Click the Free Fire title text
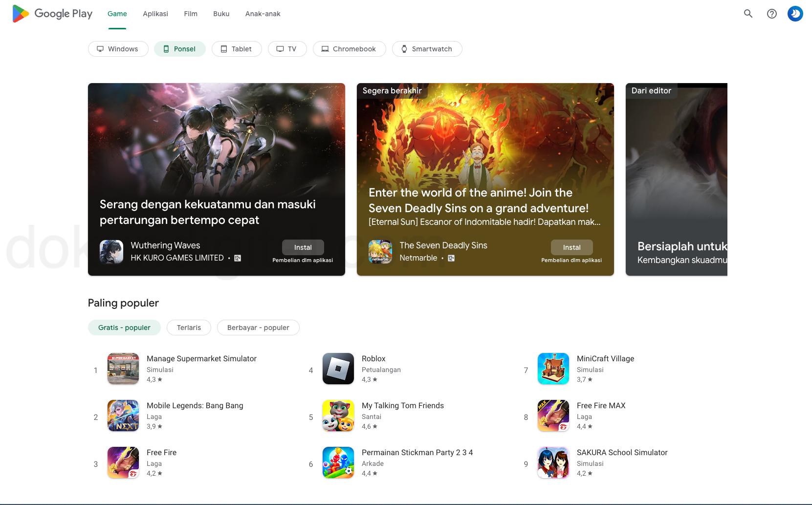812x505 pixels. 161,453
